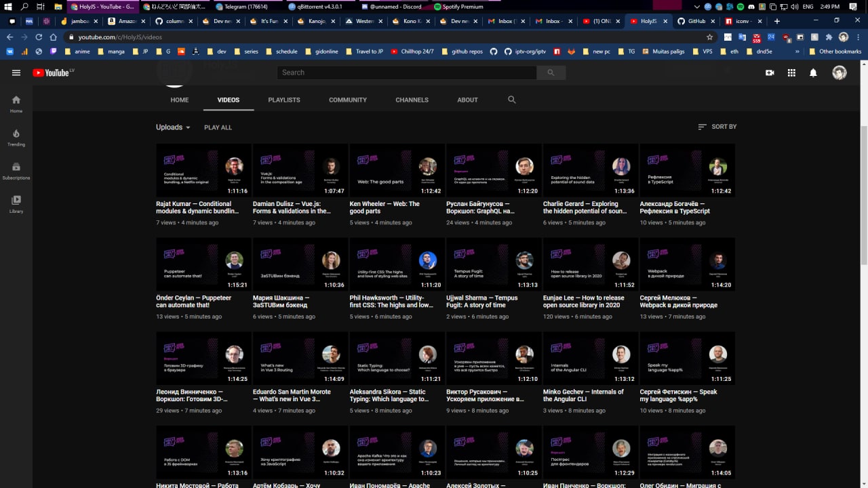The image size is (868, 488).
Task: Open the manga bookmarks folder
Action: coord(110,52)
